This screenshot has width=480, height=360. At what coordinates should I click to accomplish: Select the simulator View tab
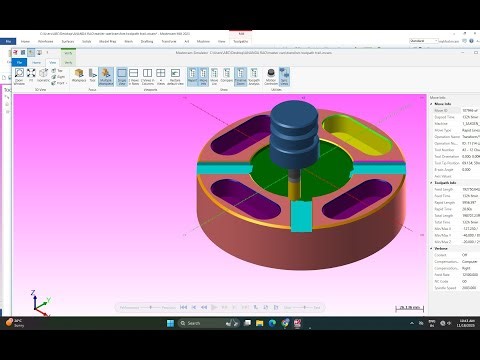tap(53, 62)
